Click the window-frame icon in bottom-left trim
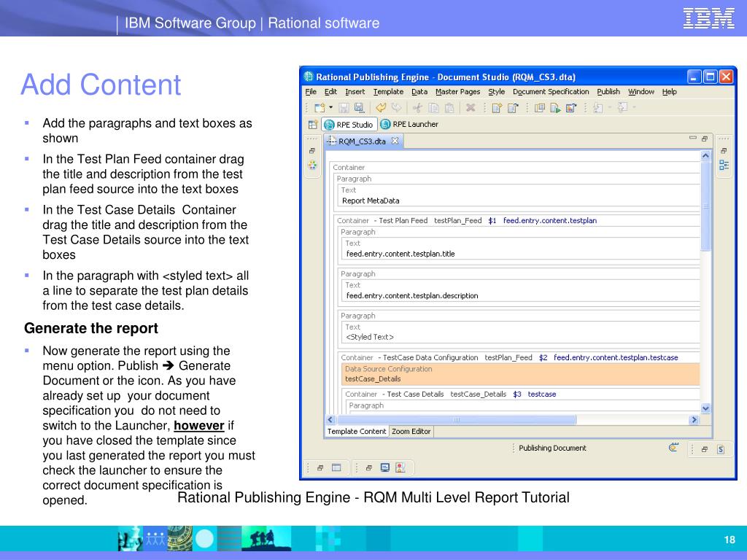 (336, 467)
